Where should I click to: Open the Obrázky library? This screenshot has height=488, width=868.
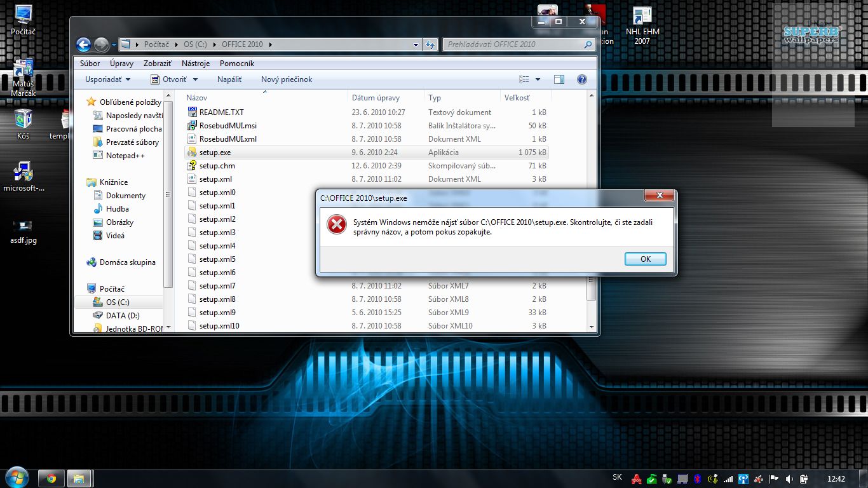(x=119, y=222)
